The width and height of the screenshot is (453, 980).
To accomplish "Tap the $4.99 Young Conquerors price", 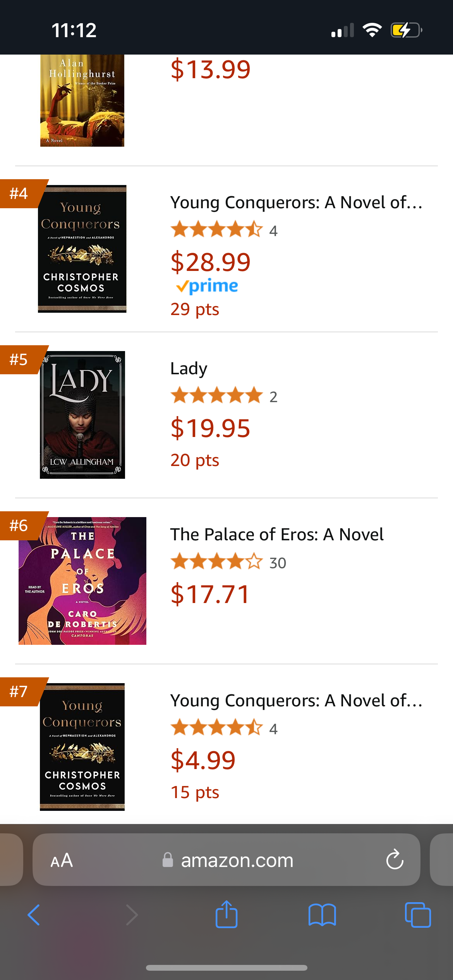I will pyautogui.click(x=203, y=760).
